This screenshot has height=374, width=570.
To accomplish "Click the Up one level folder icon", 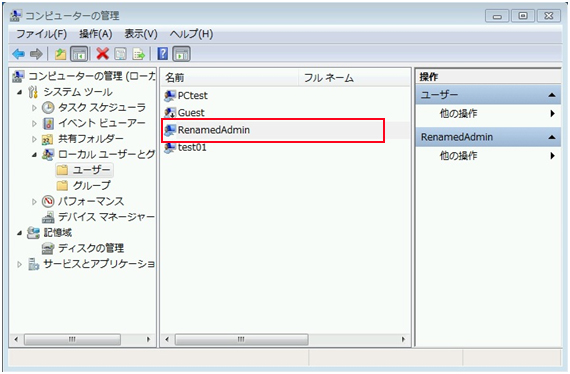I will (x=60, y=54).
